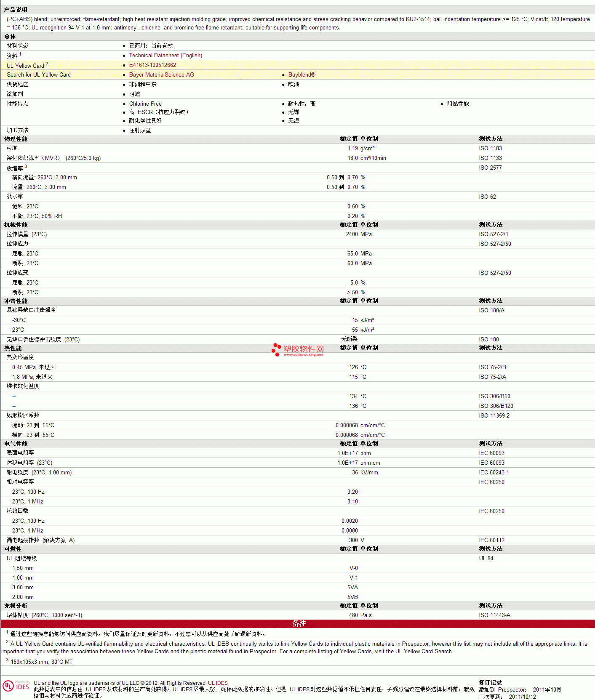The width and height of the screenshot is (595, 700).
Task: Click the melt viscosity value 480
Action: (x=353, y=615)
